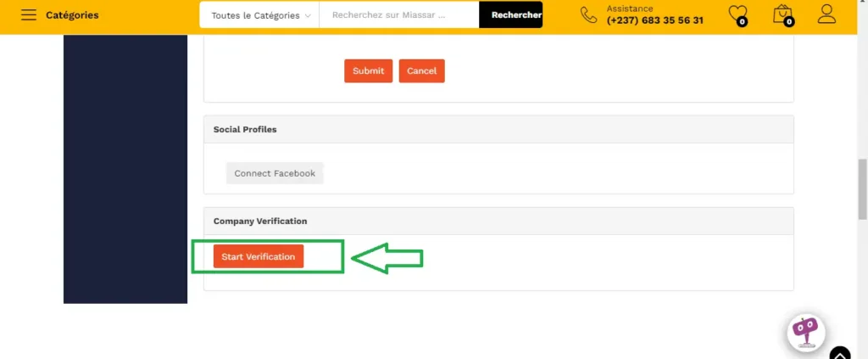
Task: Focus the Recherchez sur Miassar search field
Action: [x=398, y=15]
